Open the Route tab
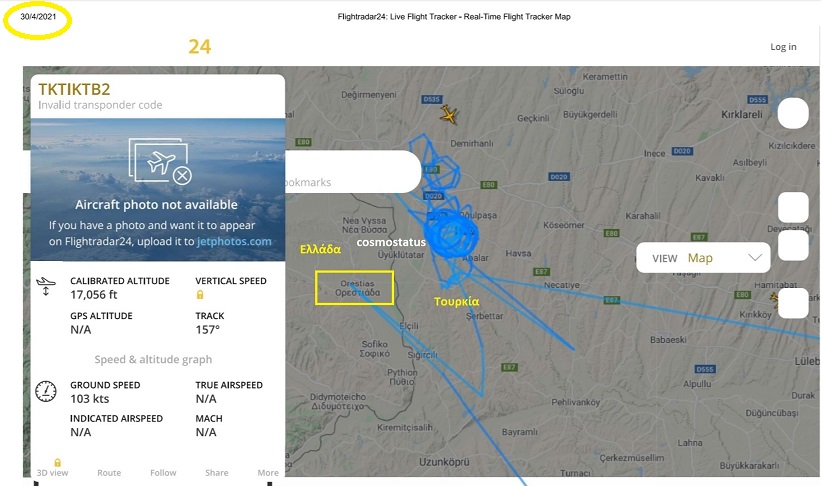821x486 pixels. 109,472
